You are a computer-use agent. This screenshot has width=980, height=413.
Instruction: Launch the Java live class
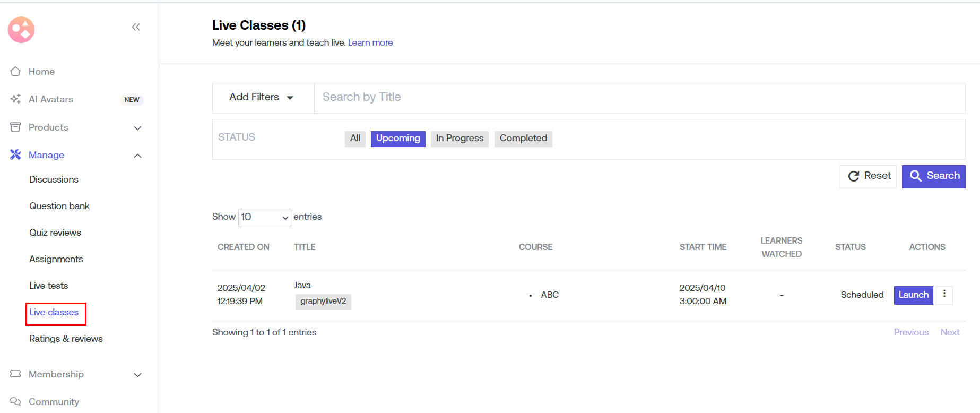pyautogui.click(x=913, y=295)
